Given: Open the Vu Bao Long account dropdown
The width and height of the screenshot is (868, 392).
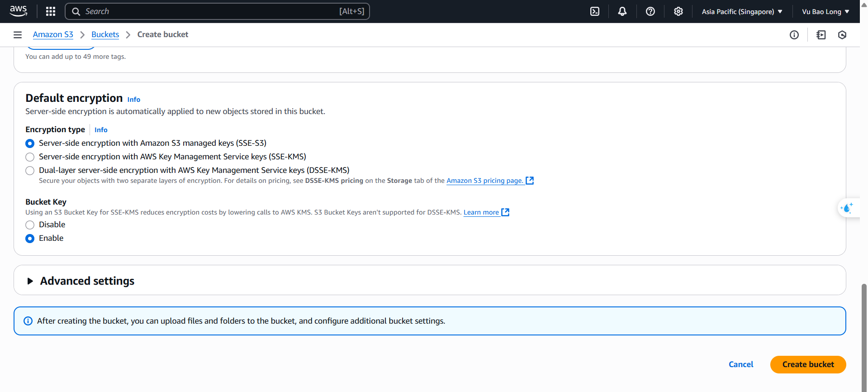Looking at the screenshot, I should tap(825, 12).
